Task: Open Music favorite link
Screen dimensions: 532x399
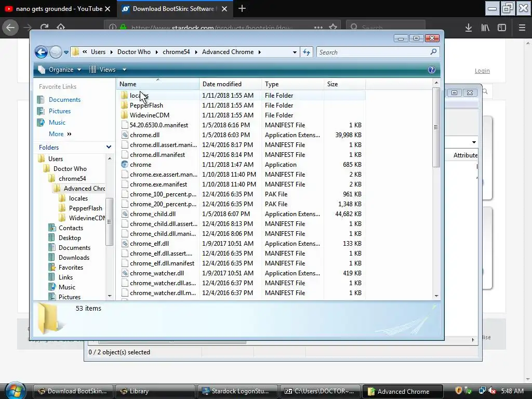Action: [x=57, y=123]
